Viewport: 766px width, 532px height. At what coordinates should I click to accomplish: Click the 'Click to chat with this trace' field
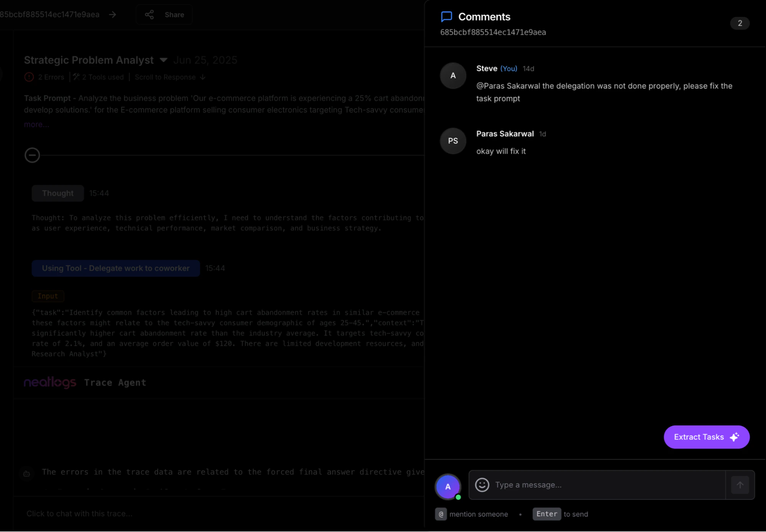tap(79, 514)
